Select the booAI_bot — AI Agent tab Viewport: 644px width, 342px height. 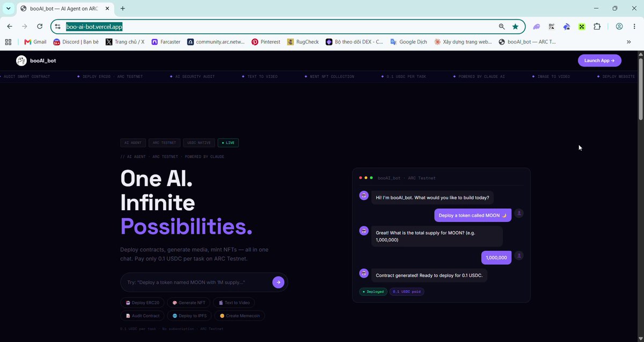coord(64,9)
